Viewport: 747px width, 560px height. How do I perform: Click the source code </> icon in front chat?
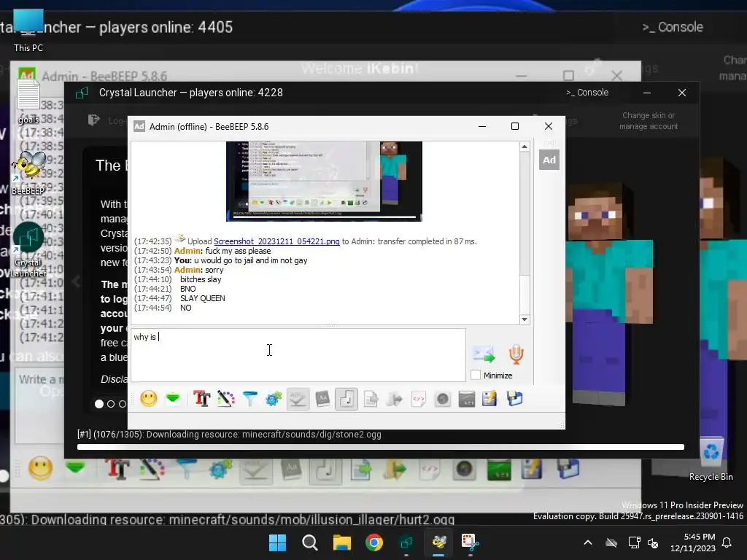click(418, 399)
